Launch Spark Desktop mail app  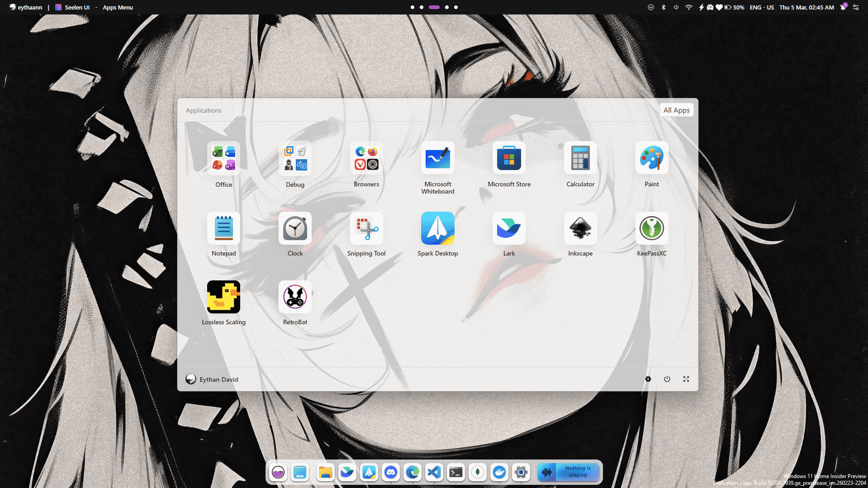[437, 228]
